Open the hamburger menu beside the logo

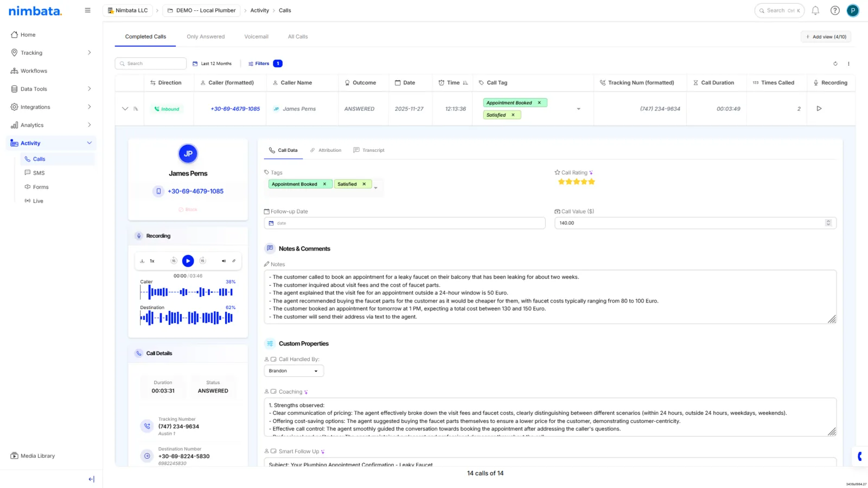click(87, 10)
